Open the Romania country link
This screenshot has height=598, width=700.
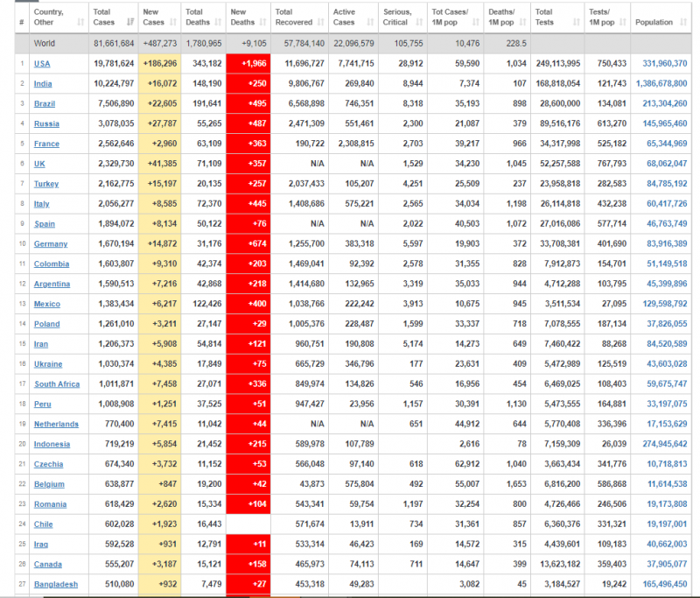pyautogui.click(x=50, y=504)
